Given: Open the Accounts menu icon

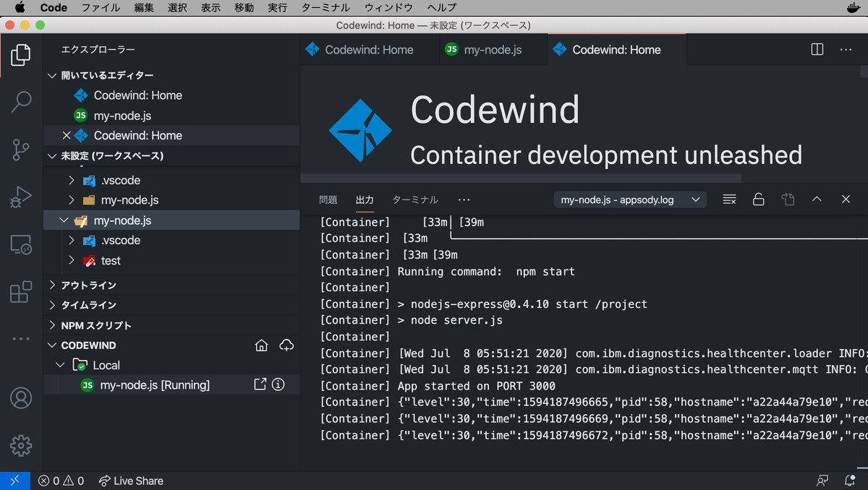Looking at the screenshot, I should tap(21, 398).
